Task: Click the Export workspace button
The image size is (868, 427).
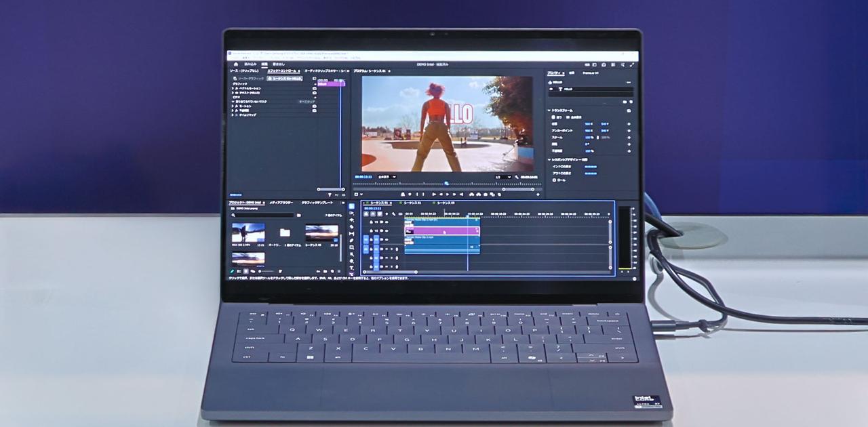Action: pyautogui.click(x=278, y=64)
